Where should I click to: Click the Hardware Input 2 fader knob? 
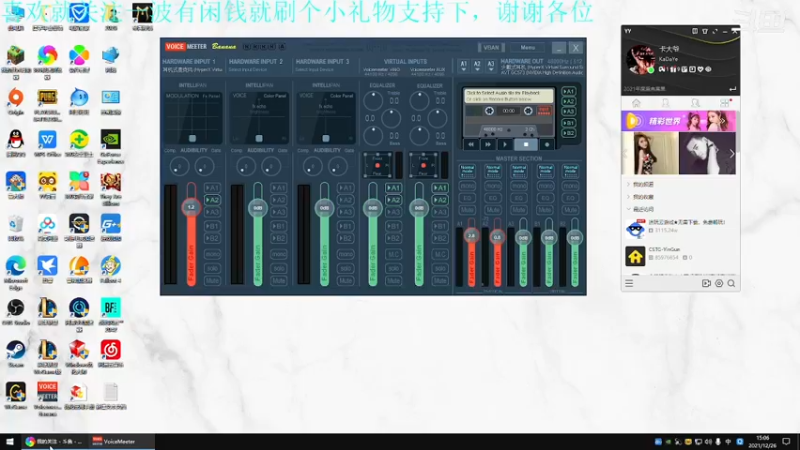pos(258,208)
